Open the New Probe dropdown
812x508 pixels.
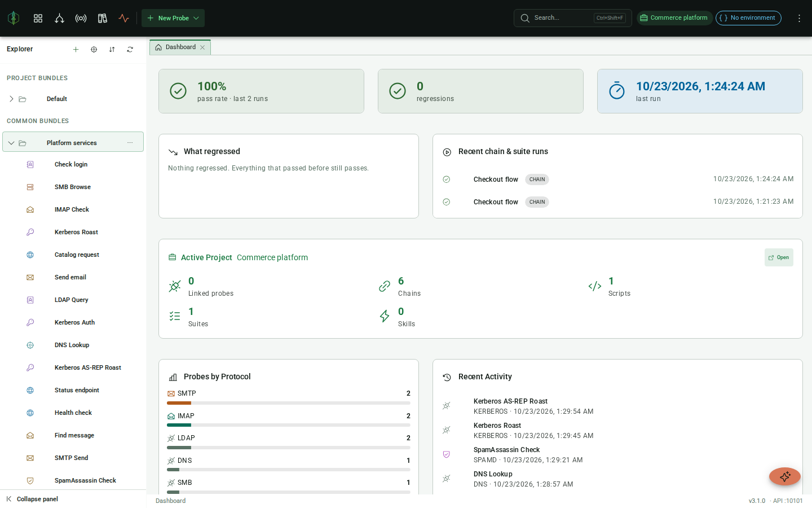tap(173, 18)
